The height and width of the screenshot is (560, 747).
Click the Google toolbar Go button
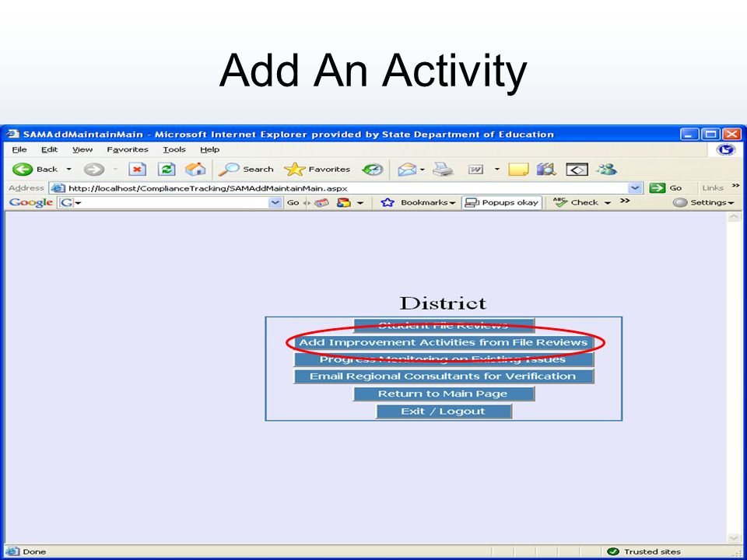click(x=293, y=202)
